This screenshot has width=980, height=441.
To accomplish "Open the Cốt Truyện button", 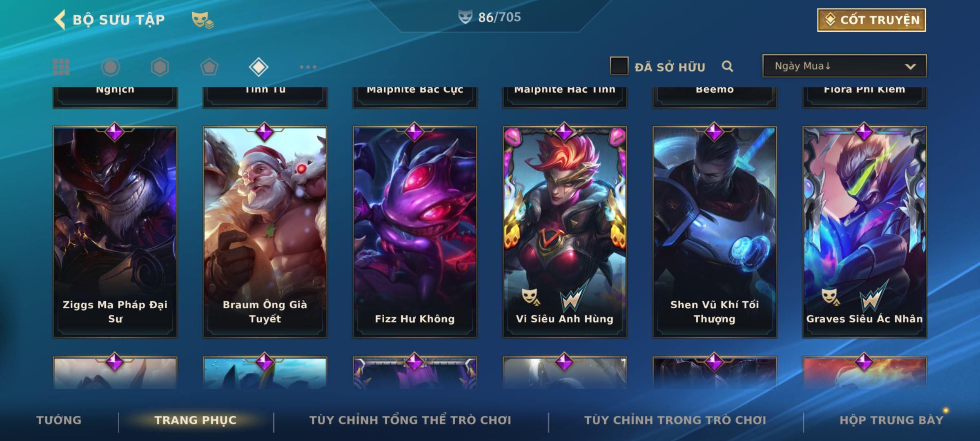I will tap(871, 20).
